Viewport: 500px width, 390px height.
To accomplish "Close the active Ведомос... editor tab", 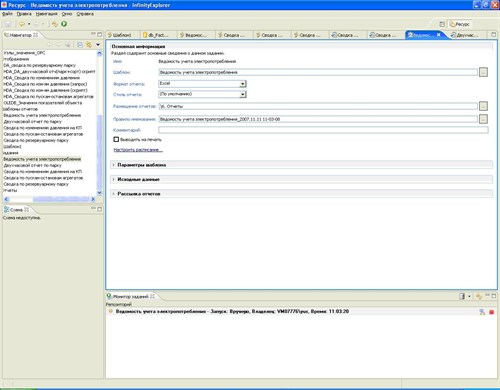I will (439, 35).
